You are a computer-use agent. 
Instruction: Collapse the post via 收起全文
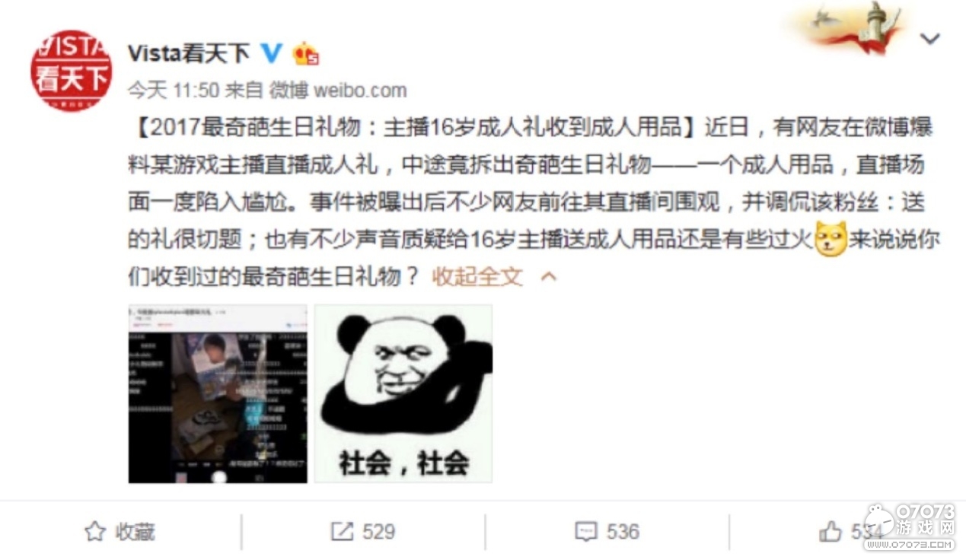pyautogui.click(x=477, y=276)
